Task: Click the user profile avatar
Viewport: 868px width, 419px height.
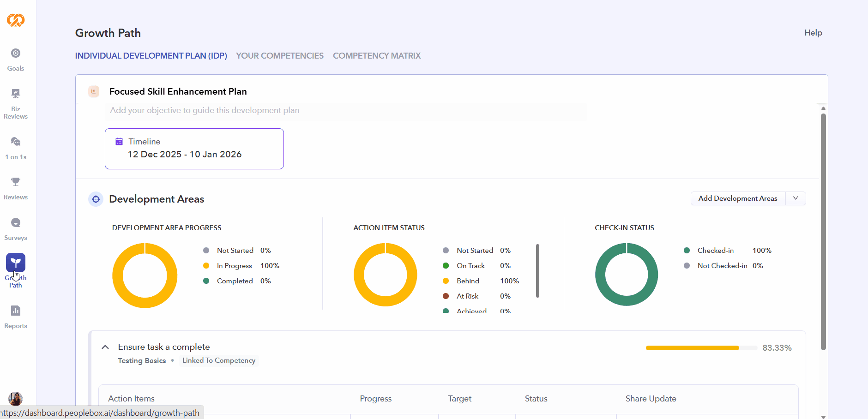Action: tap(16, 398)
